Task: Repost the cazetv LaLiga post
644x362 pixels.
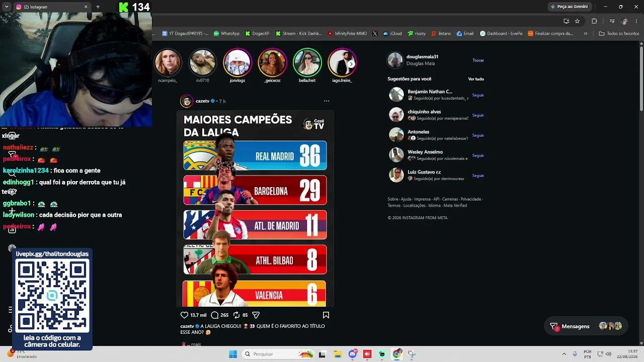Action: tap(236, 315)
